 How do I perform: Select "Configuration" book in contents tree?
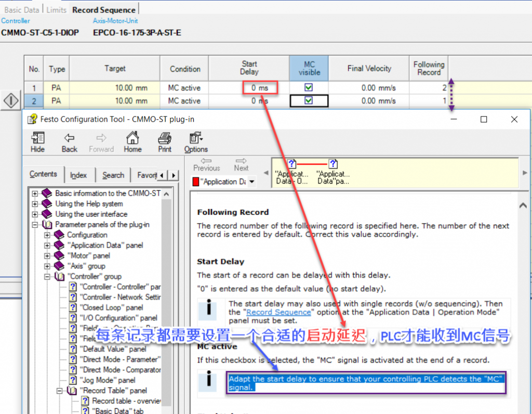[x=81, y=235]
